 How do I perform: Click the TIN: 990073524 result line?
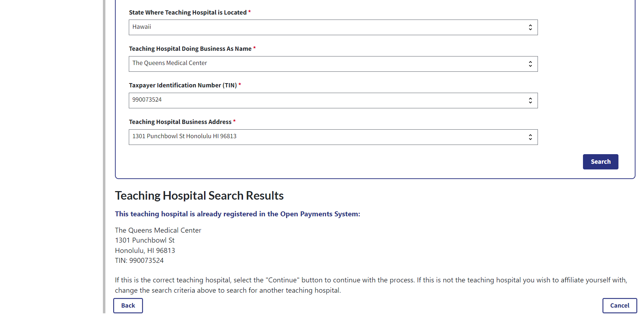(x=139, y=260)
